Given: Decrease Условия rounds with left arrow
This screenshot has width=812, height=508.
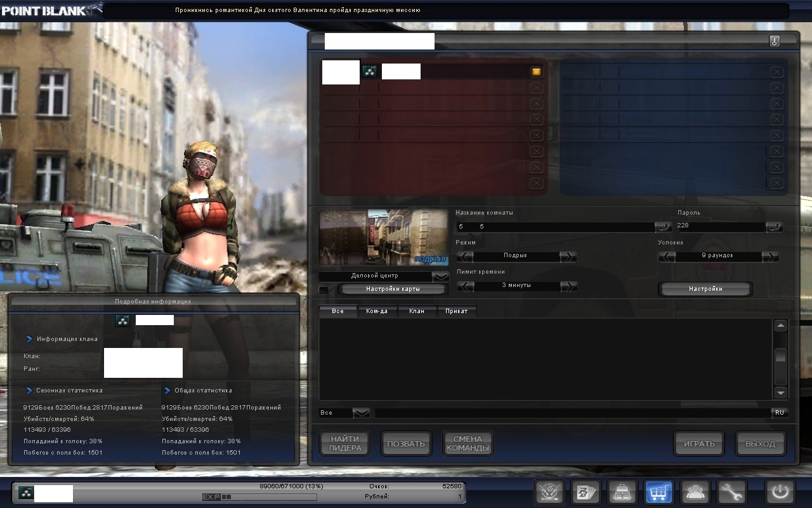Looking at the screenshot, I should coord(667,257).
